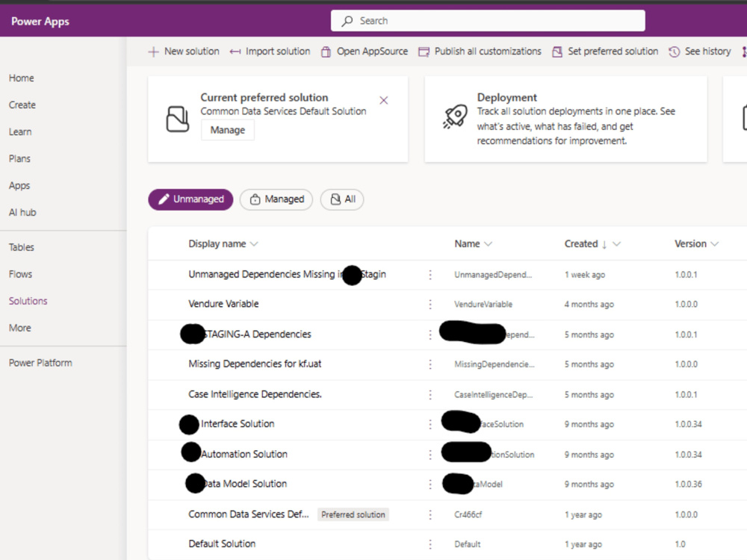Click the Current preferred solution card icon
747x560 pixels.
point(178,119)
